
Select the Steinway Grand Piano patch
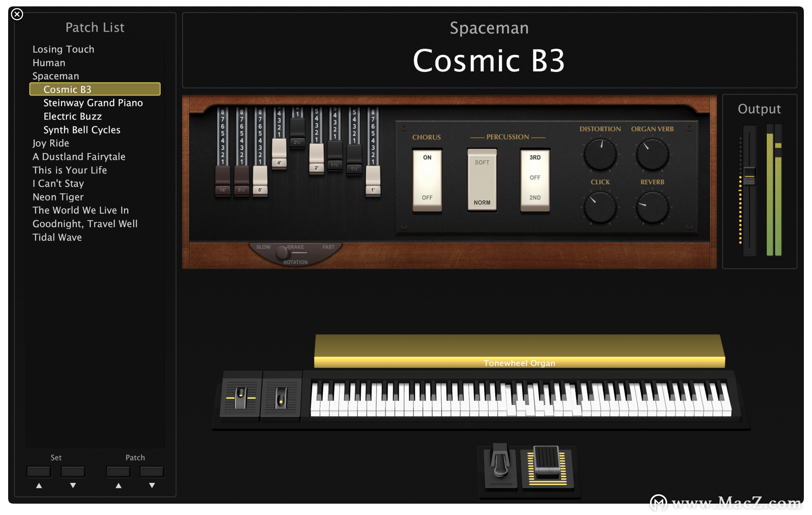(x=93, y=103)
